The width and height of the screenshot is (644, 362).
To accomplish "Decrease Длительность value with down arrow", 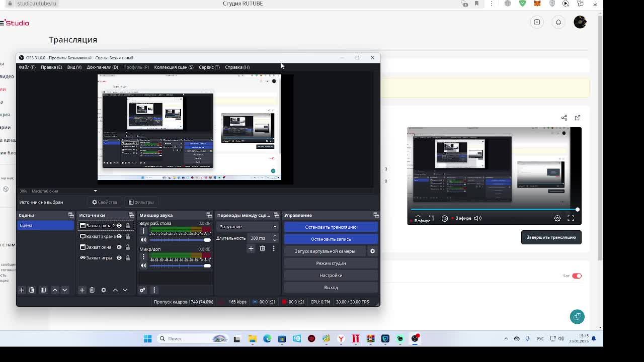I will [x=274, y=240].
